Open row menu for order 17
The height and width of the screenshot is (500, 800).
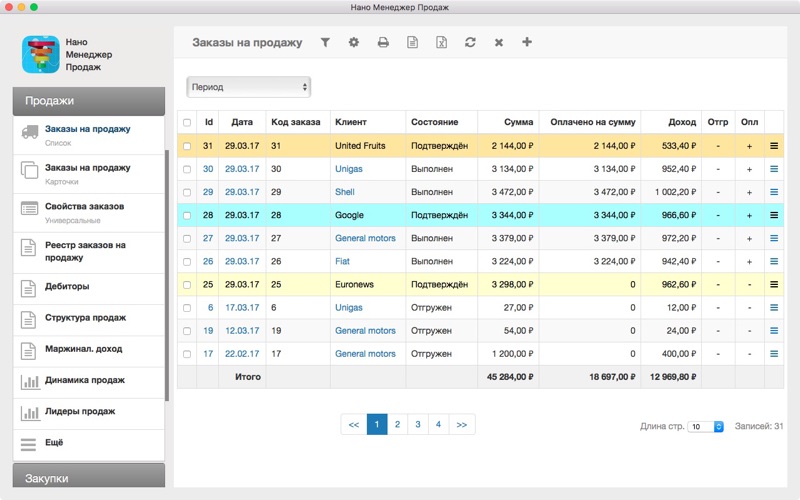point(774,354)
